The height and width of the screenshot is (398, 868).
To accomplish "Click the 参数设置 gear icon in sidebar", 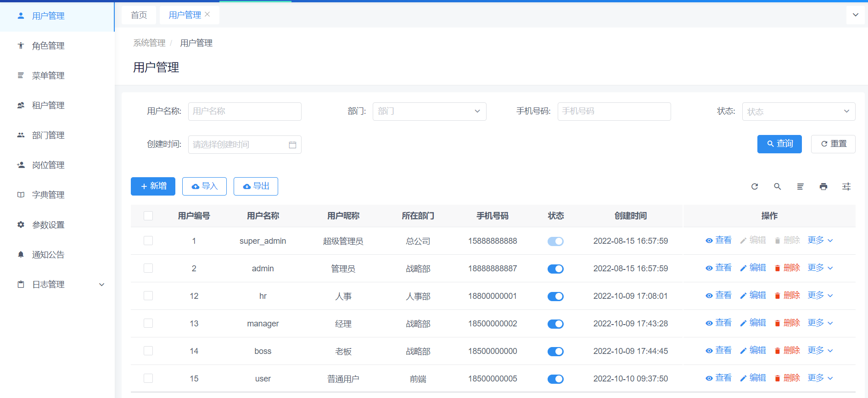I will (21, 224).
